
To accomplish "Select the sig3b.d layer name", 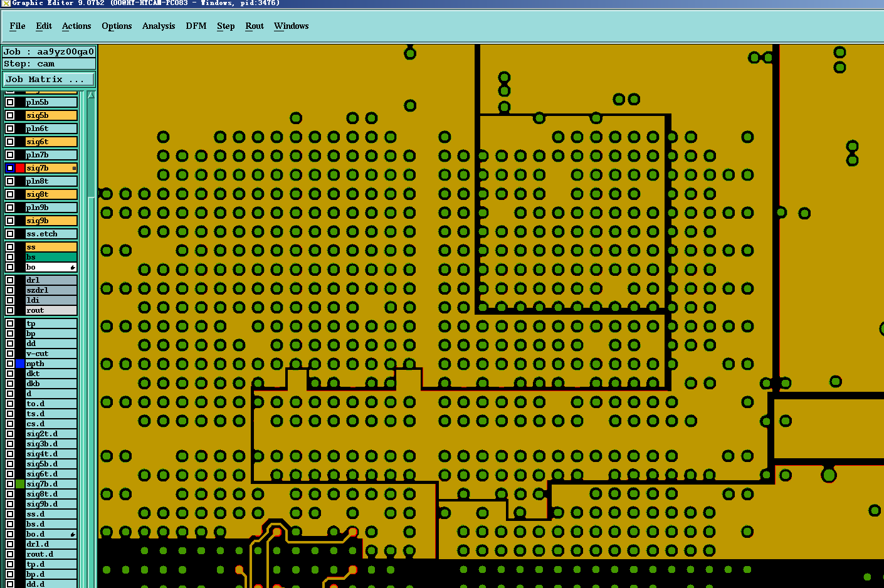I will click(x=51, y=444).
